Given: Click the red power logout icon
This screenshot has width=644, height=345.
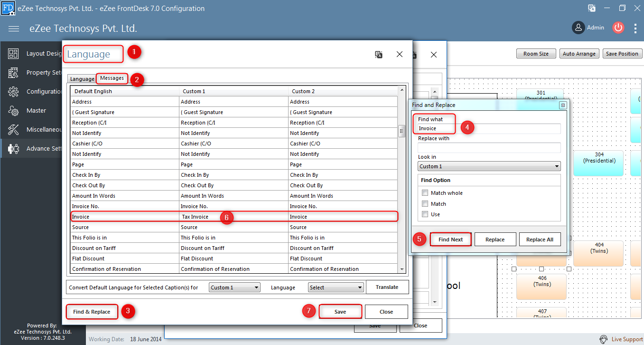Looking at the screenshot, I should pos(618,28).
